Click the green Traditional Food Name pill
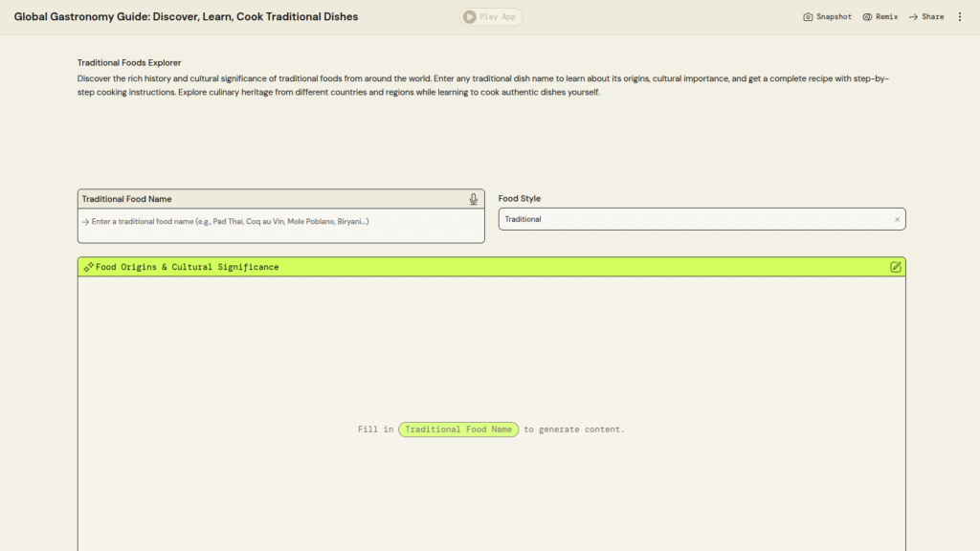 458,430
